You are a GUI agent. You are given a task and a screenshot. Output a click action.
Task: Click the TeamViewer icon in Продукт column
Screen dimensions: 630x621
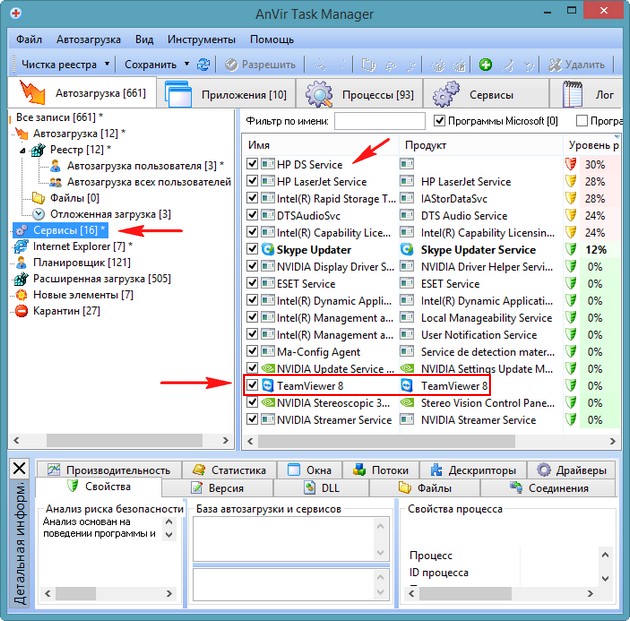(x=407, y=386)
